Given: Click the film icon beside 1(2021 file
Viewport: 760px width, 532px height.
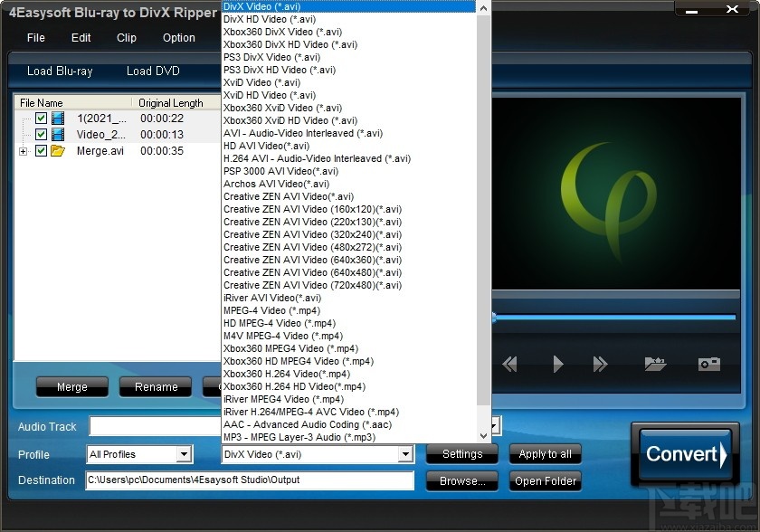Looking at the screenshot, I should 56,117.
